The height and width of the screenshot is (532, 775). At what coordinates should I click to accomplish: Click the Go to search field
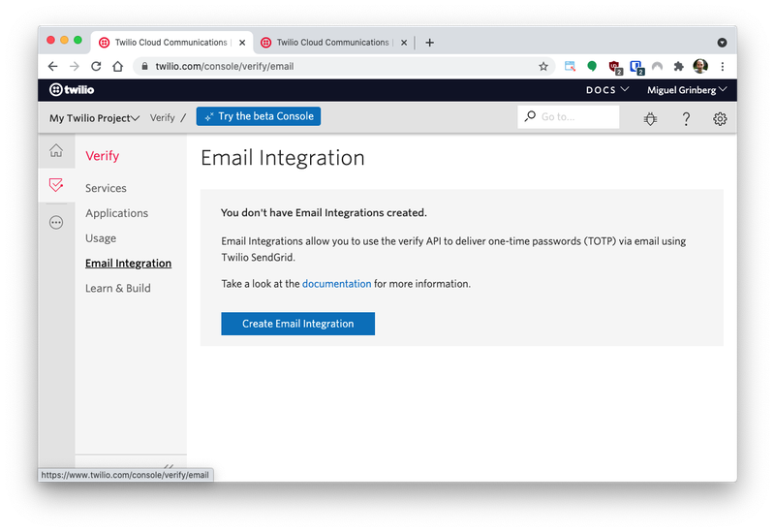tap(569, 117)
